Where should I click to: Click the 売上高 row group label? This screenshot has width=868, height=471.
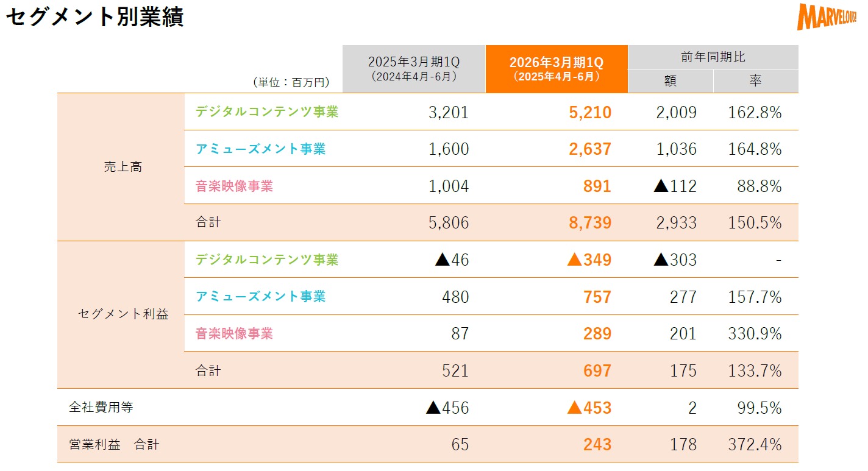pos(123,167)
